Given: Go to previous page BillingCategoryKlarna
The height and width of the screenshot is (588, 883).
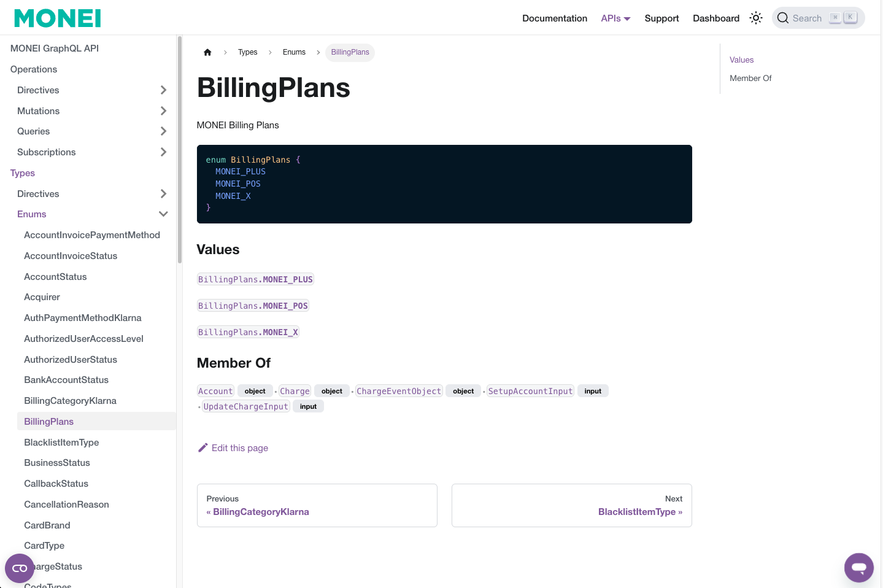Looking at the screenshot, I should tap(317, 505).
